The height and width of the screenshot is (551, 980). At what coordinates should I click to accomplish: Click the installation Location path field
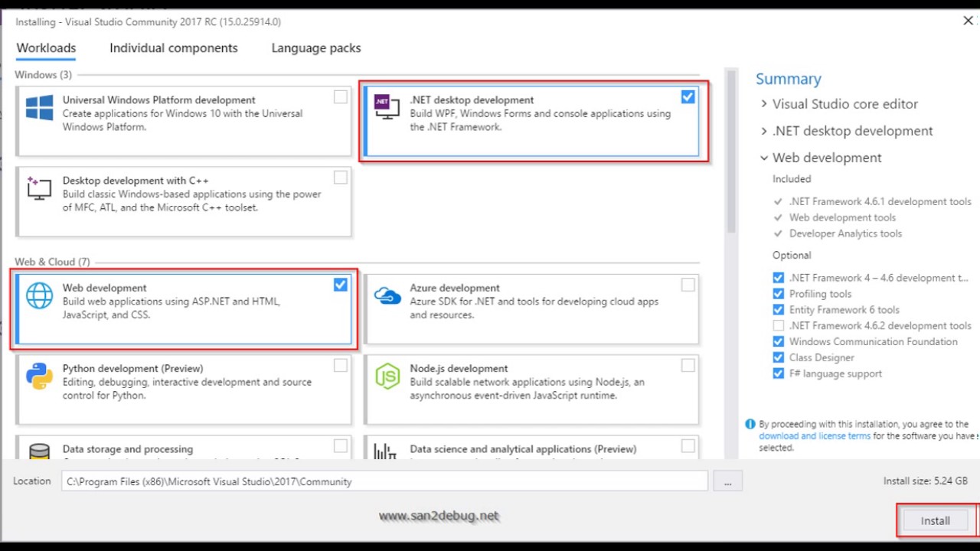384,481
